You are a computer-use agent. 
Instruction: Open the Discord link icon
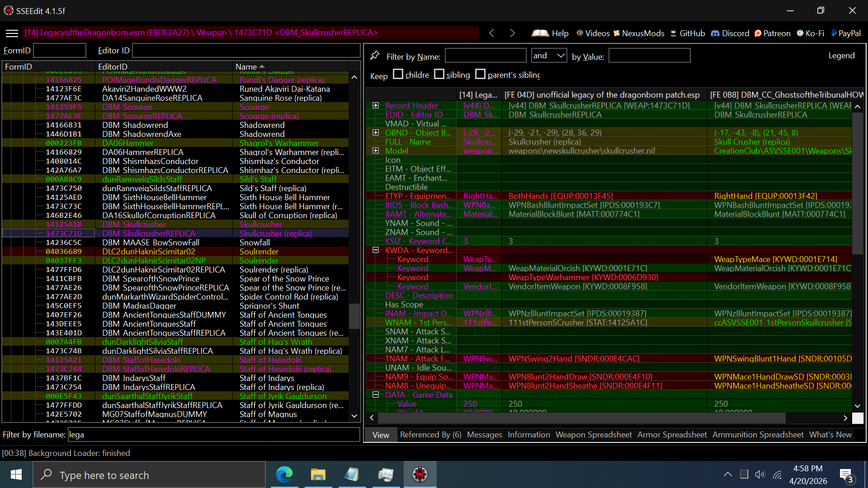[x=715, y=33]
